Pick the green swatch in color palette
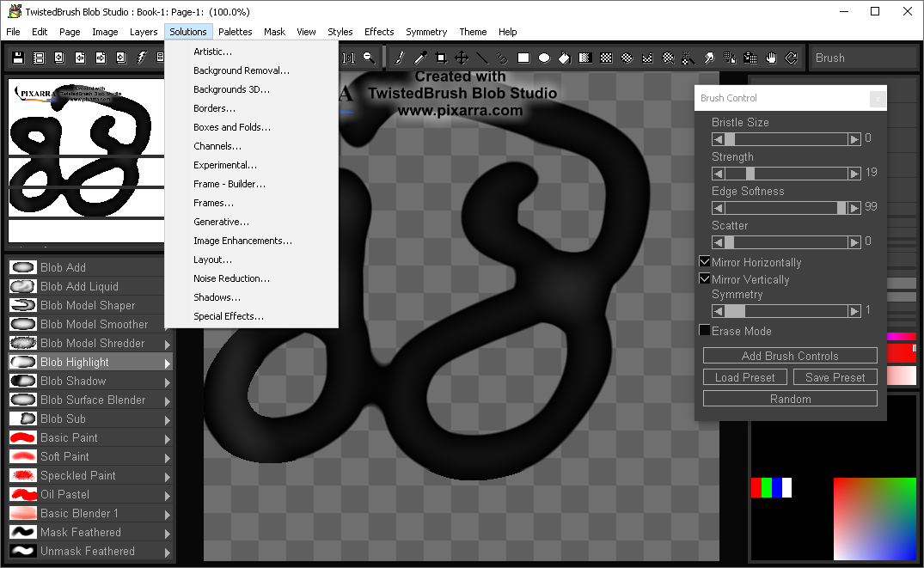Image resolution: width=924 pixels, height=568 pixels. (x=766, y=487)
